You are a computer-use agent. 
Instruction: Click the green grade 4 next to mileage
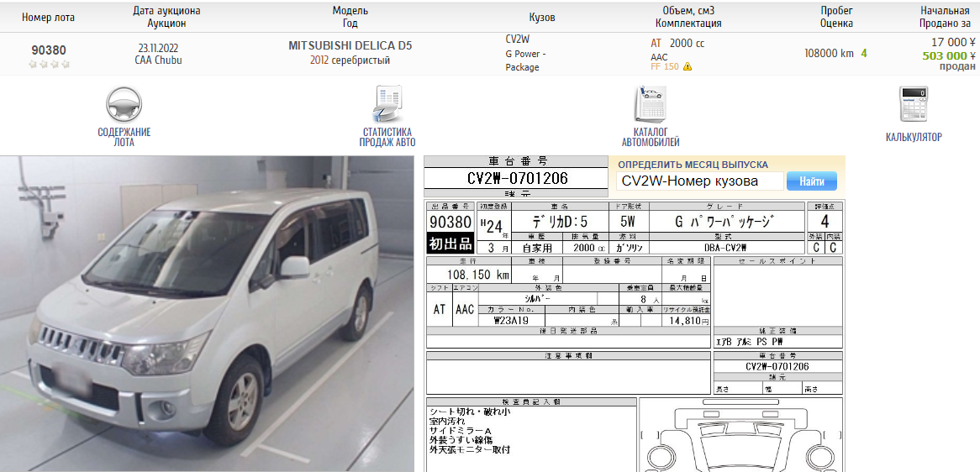[x=864, y=54]
